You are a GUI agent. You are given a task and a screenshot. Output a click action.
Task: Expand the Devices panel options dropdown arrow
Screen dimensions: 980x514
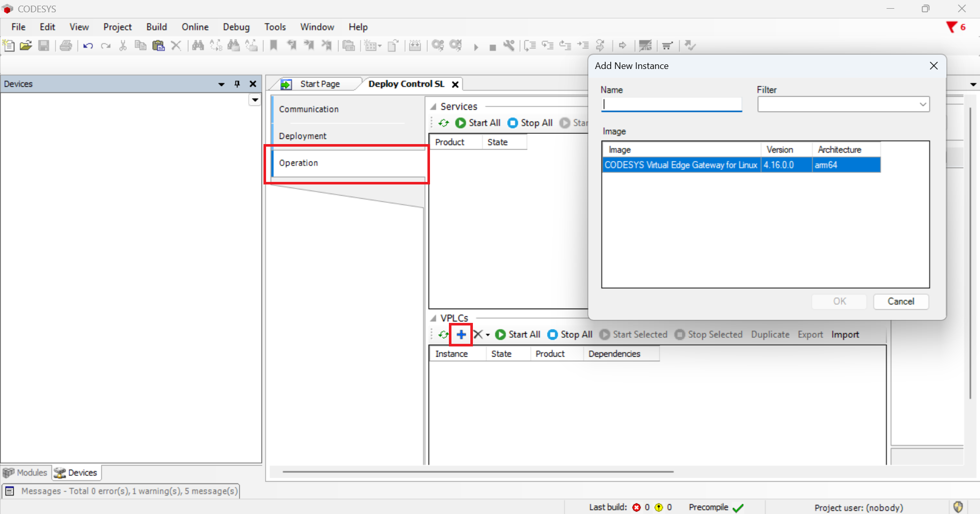[221, 84]
